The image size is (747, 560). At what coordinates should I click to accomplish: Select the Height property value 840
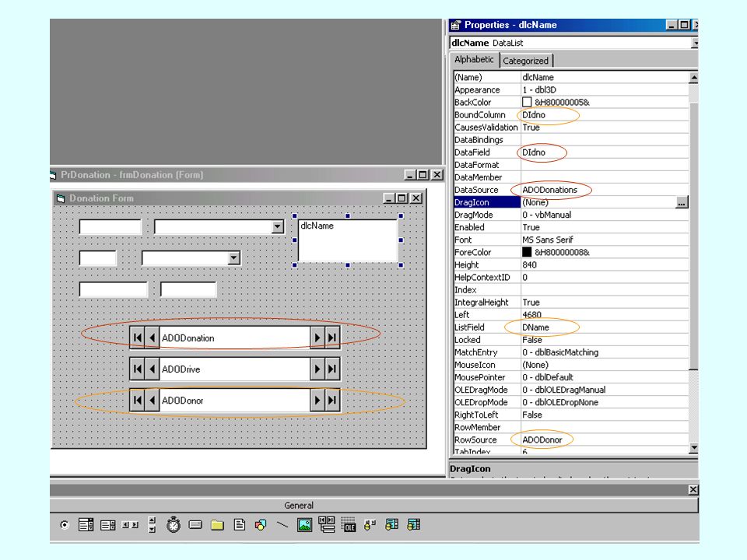529,264
